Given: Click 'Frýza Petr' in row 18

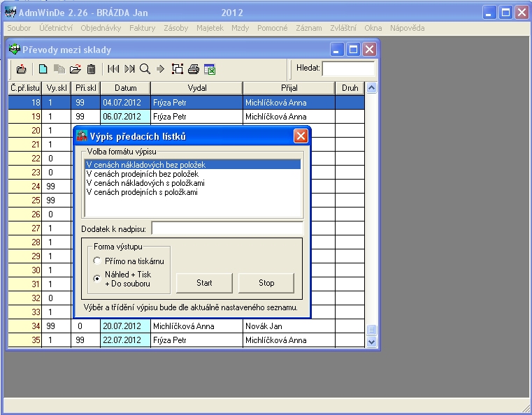Looking at the screenshot, I should click(x=196, y=103).
